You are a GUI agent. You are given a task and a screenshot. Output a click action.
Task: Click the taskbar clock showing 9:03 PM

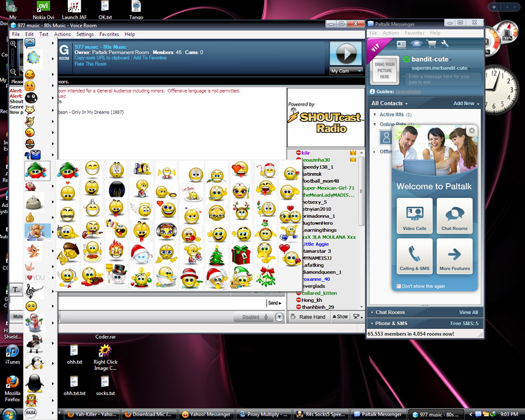click(509, 415)
